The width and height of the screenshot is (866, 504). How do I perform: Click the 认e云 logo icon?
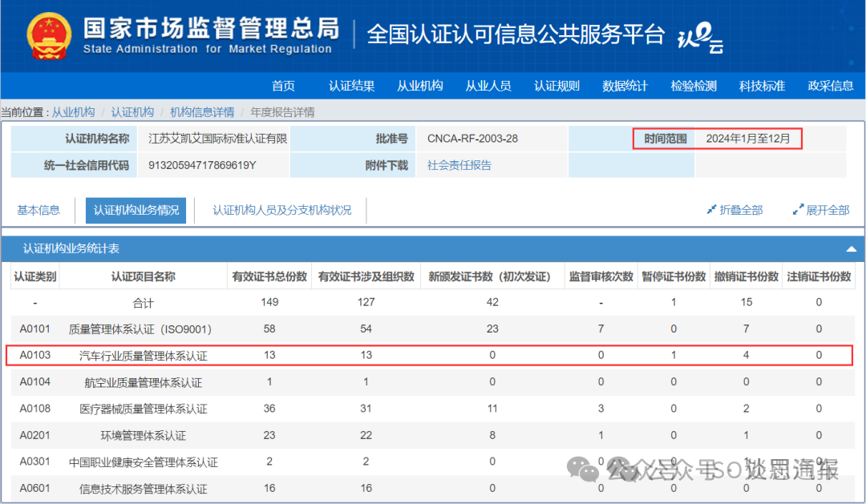tap(700, 38)
